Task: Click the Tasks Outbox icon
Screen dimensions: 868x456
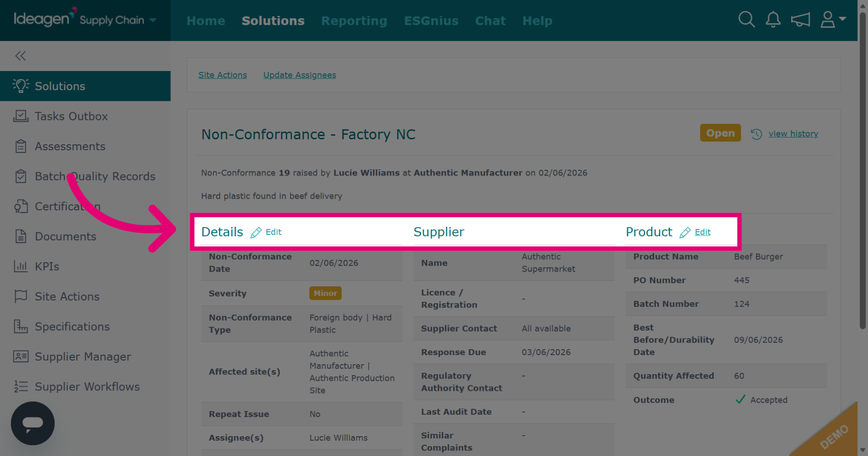Action: [21, 116]
